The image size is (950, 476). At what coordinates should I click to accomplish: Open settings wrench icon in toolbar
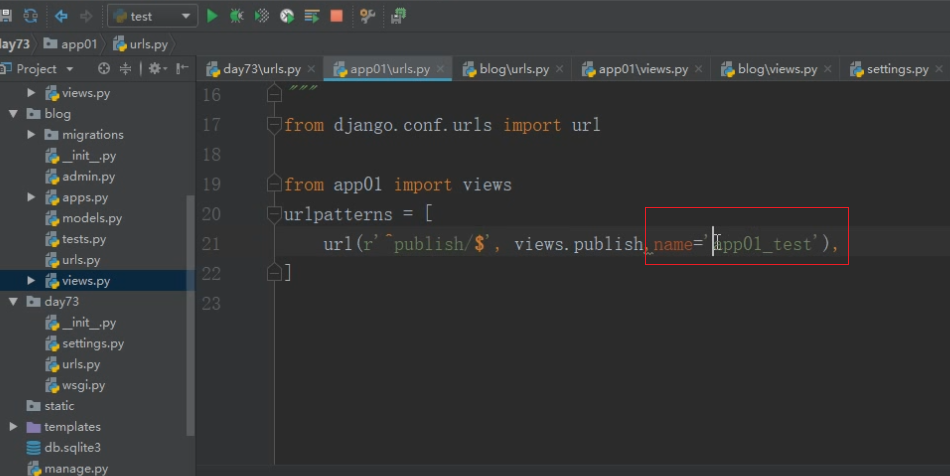coord(367,16)
